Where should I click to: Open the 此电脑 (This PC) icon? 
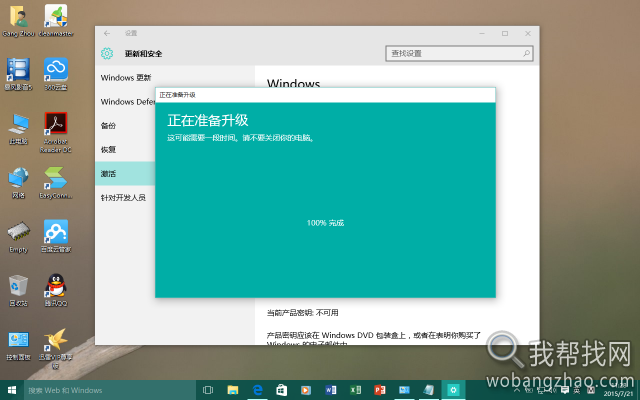[18, 129]
